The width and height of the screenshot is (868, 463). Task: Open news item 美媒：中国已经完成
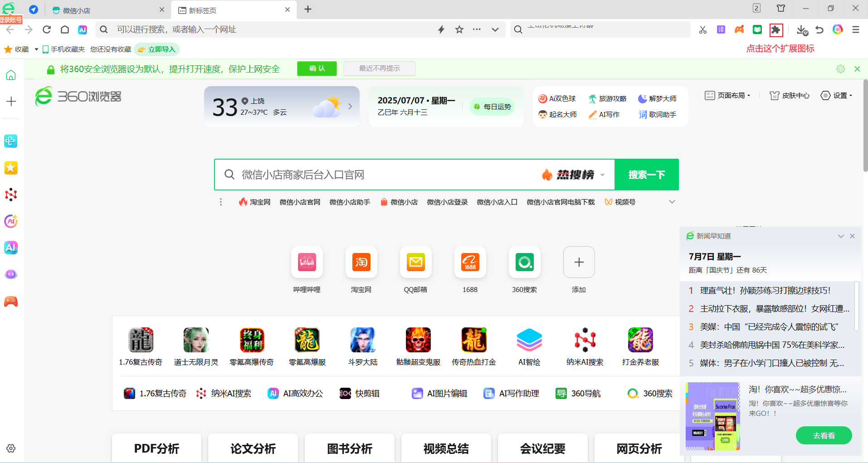[770, 327]
